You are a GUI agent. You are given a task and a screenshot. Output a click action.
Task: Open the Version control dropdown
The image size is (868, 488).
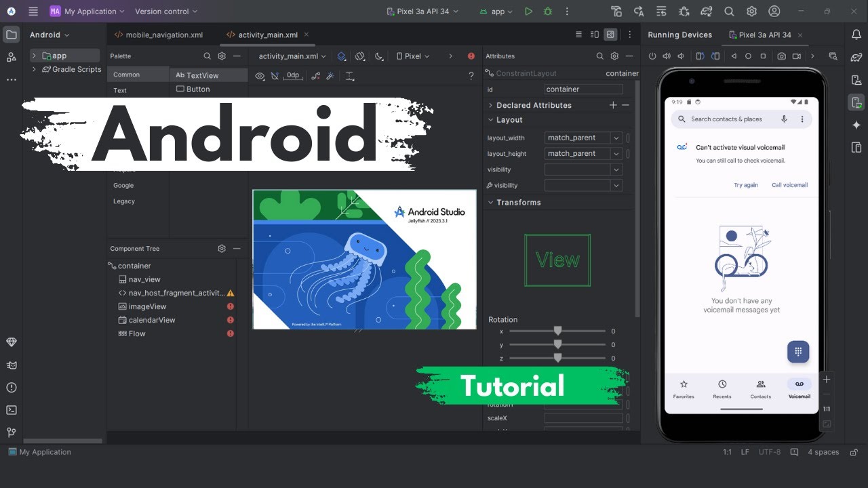pyautogui.click(x=166, y=12)
